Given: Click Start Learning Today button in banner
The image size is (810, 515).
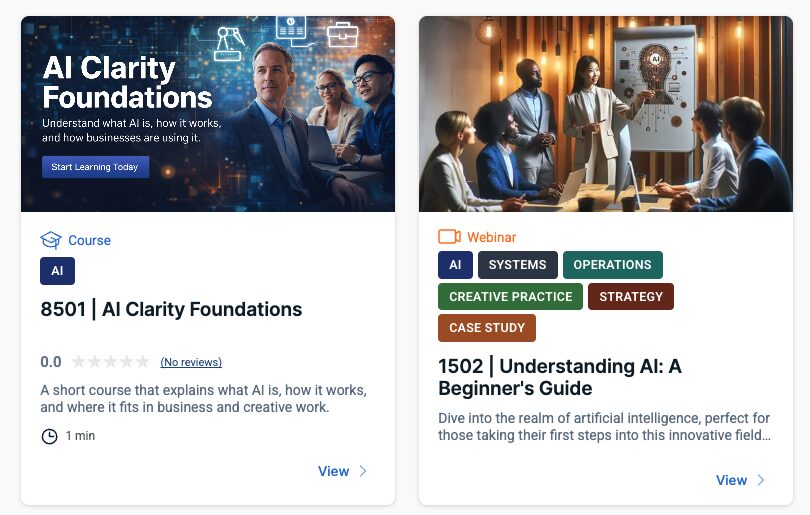Looking at the screenshot, I should pos(96,167).
